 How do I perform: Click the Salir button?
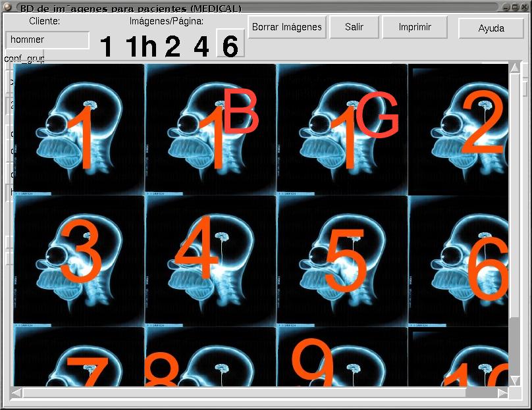(x=354, y=27)
